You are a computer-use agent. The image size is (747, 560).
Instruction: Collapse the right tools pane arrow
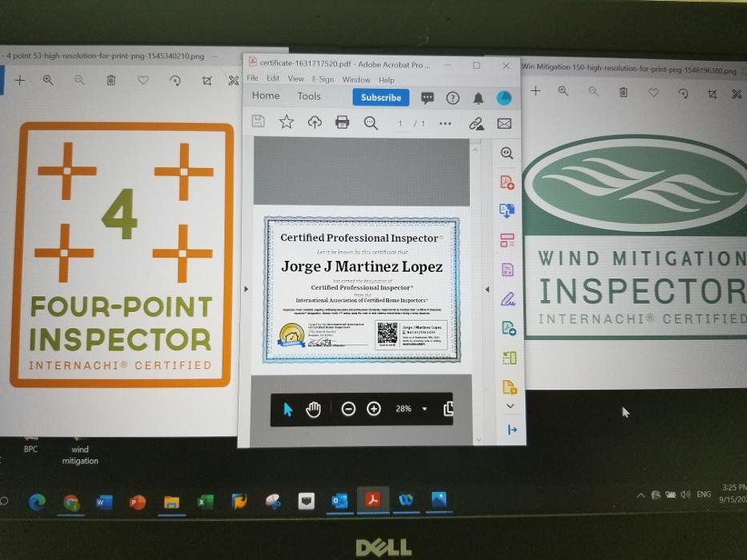pos(487,289)
